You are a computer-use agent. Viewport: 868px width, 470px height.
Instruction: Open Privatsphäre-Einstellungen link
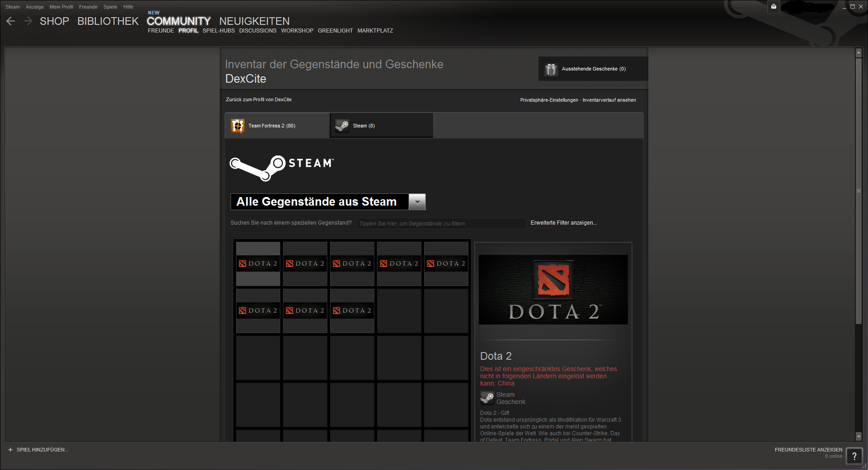[x=549, y=100]
